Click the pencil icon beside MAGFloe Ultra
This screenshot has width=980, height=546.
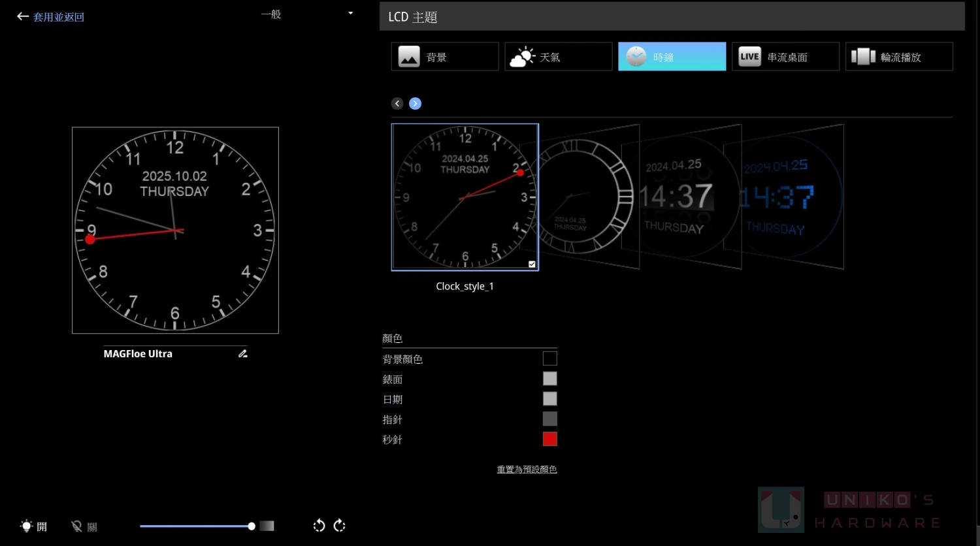click(x=242, y=353)
